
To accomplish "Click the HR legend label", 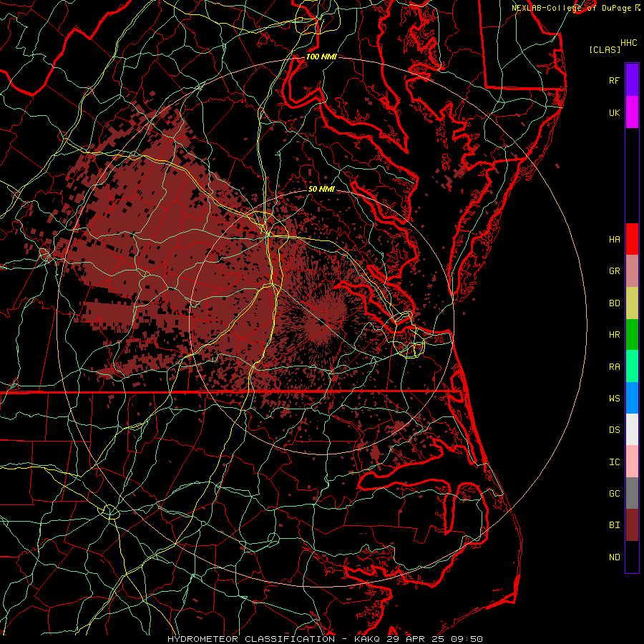I will pyautogui.click(x=614, y=335).
